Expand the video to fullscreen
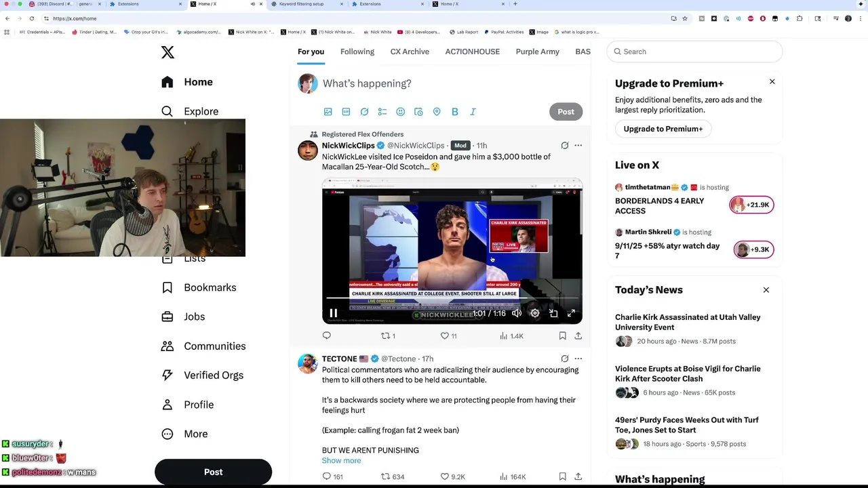This screenshot has width=868, height=488. 571,313
